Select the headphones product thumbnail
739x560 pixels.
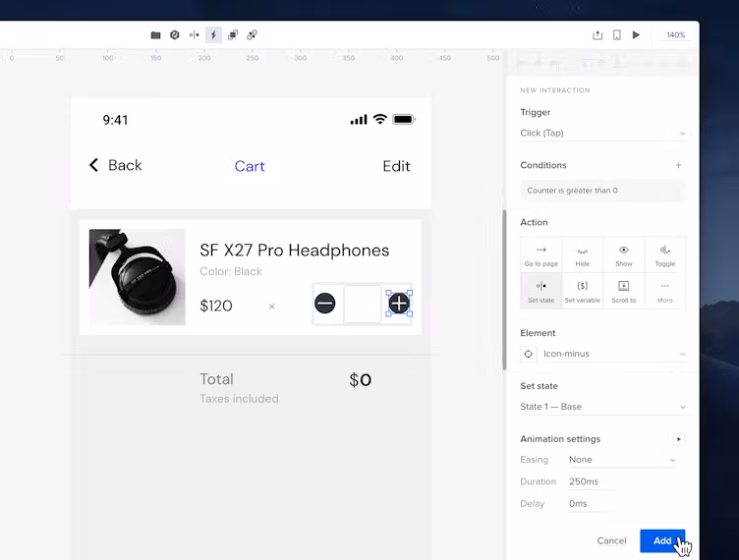click(138, 277)
